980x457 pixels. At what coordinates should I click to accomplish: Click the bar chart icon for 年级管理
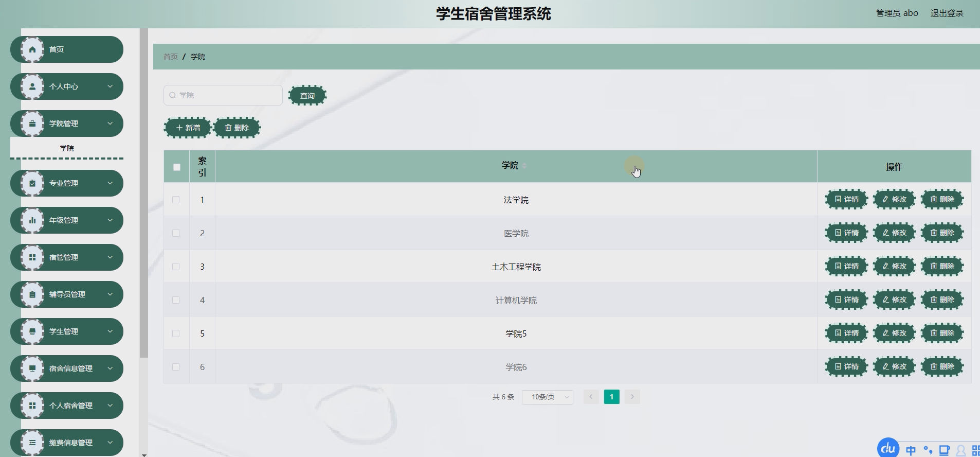(x=32, y=220)
